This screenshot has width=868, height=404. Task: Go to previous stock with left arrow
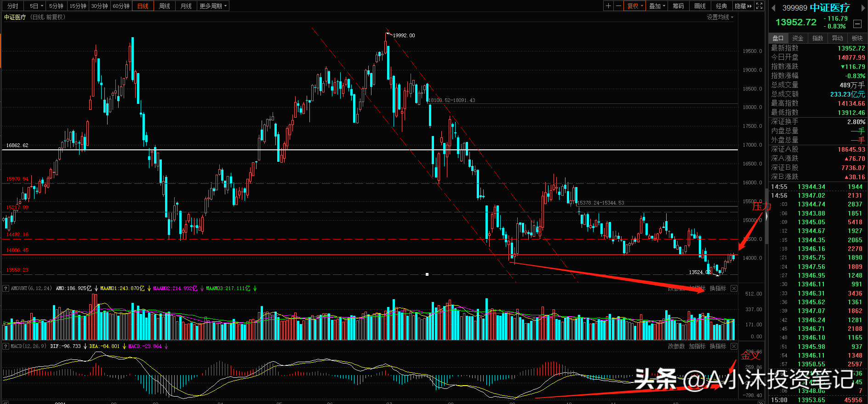[x=773, y=8]
